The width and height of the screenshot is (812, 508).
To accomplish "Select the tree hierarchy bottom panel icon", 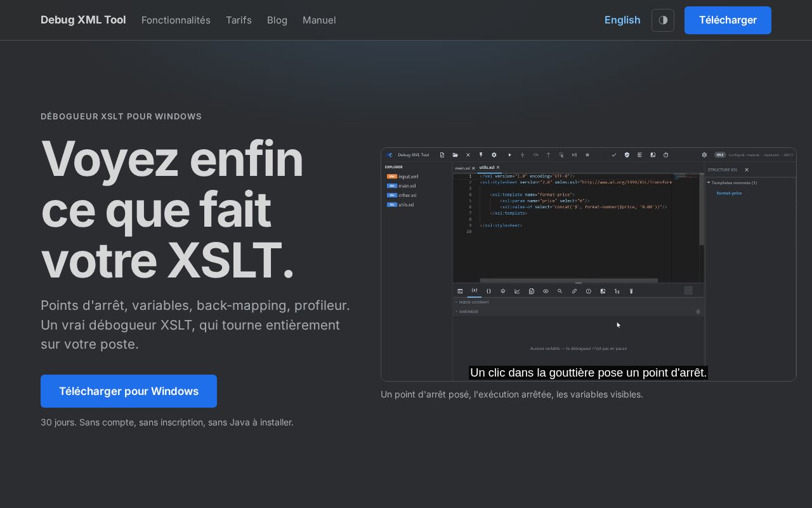I will (617, 291).
